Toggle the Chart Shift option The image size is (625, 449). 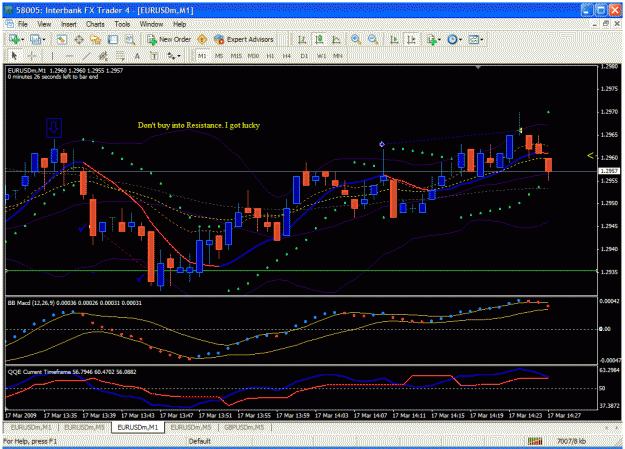click(x=411, y=39)
